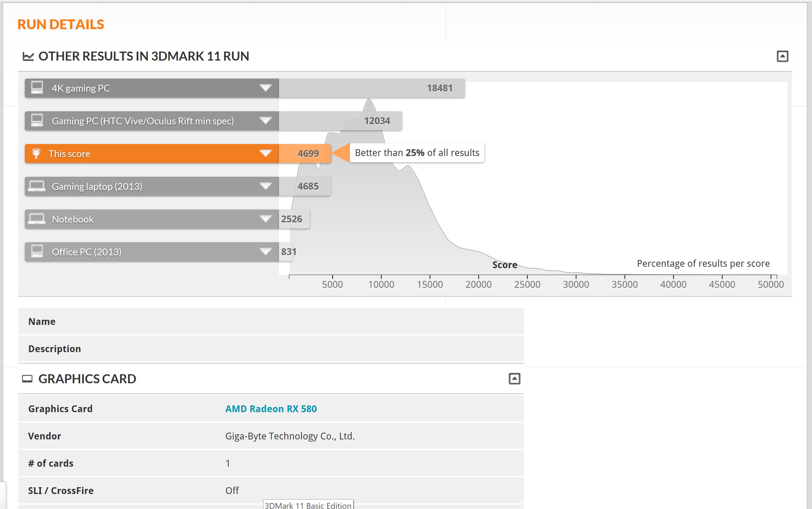Screen dimensions: 812x509
Task: Click the chart icon beside Other Results heading
Action: click(28, 56)
